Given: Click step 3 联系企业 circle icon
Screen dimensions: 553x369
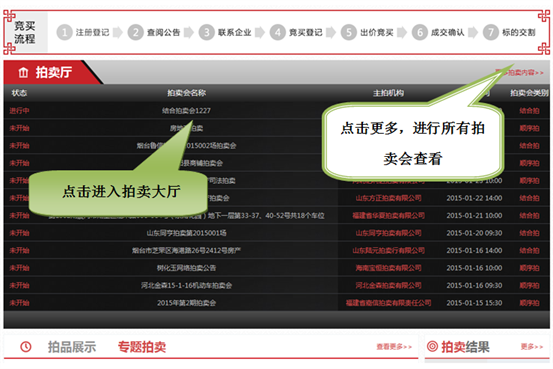Looking at the screenshot, I should pos(207,32).
